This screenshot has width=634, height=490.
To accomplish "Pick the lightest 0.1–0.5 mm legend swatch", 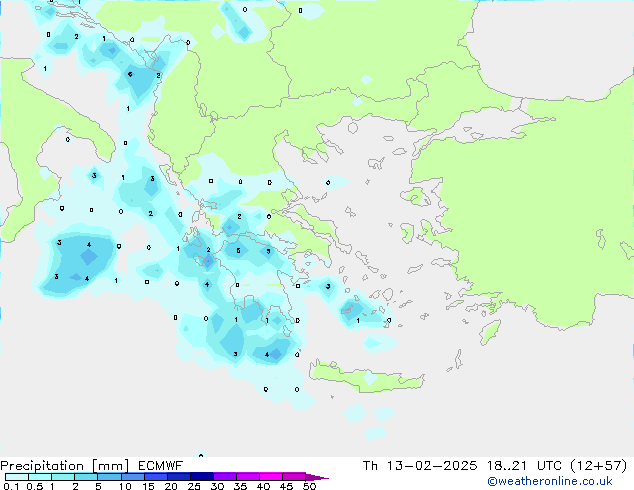I will coord(17,477).
